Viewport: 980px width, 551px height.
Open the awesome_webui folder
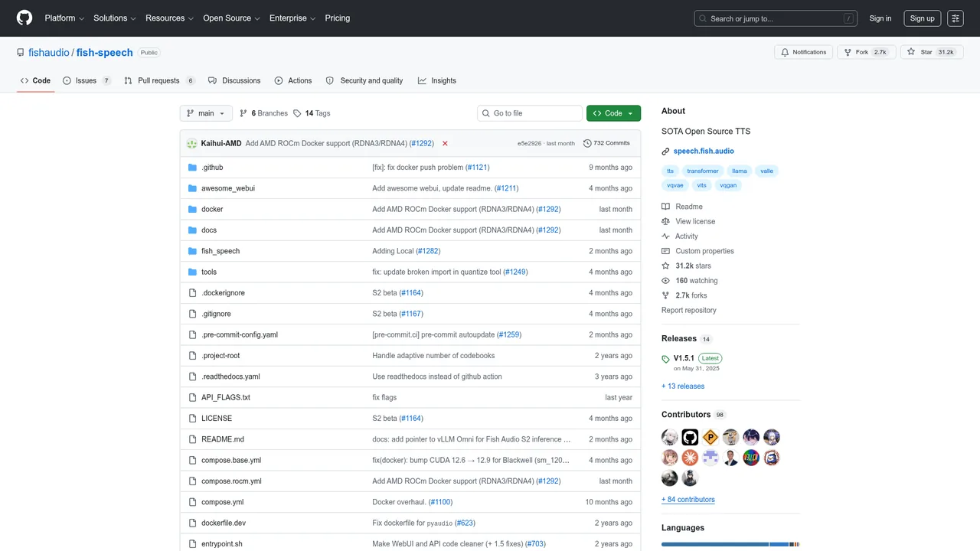click(228, 188)
